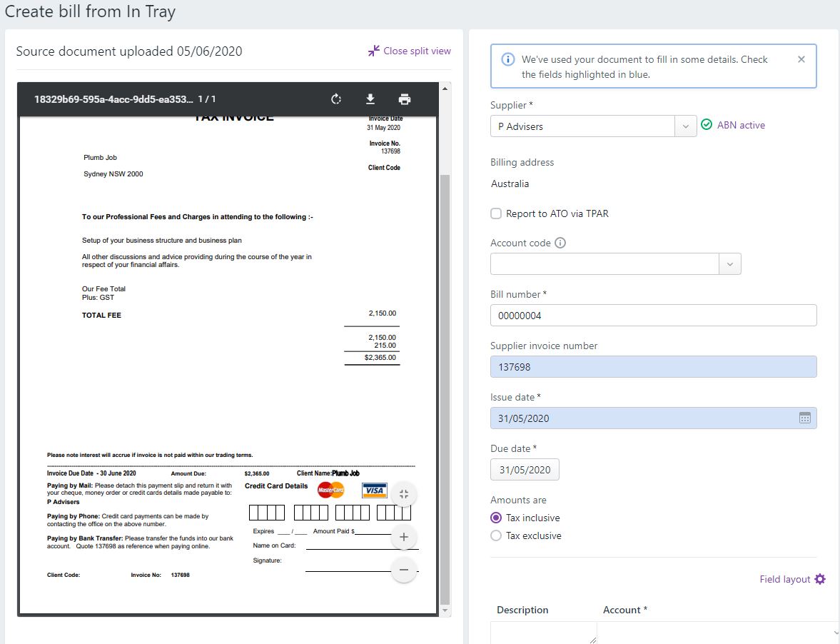This screenshot has width=840, height=644.
Task: Click the info icon in the notification banner
Action: [507, 59]
